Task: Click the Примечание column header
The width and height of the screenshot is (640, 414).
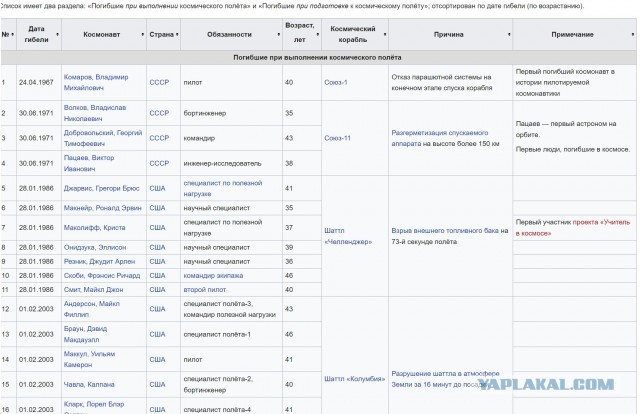Action: click(x=572, y=35)
